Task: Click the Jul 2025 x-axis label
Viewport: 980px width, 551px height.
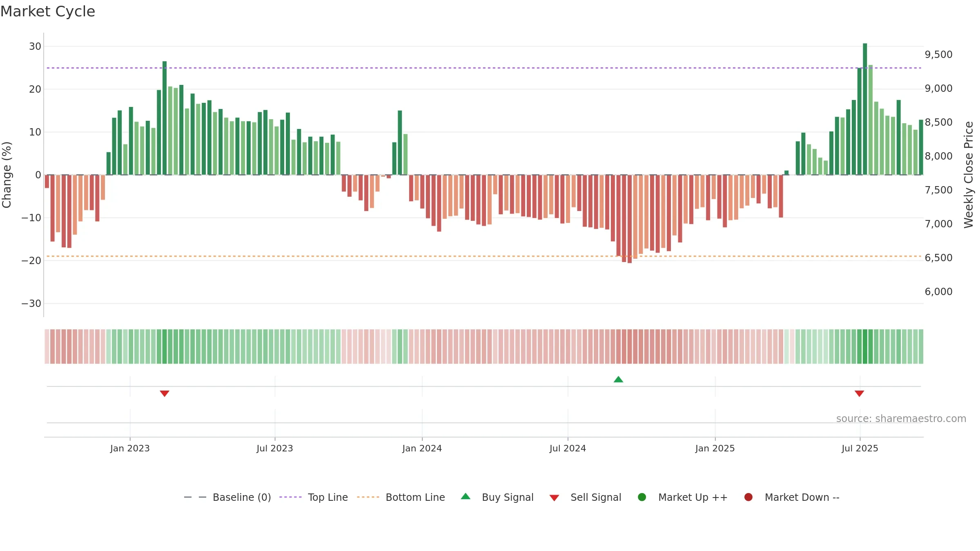Action: pyautogui.click(x=860, y=449)
